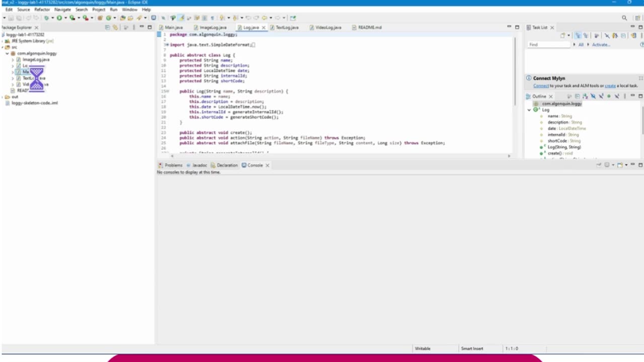Open the Refactor menu
This screenshot has width=644, height=362.
pos(42,10)
